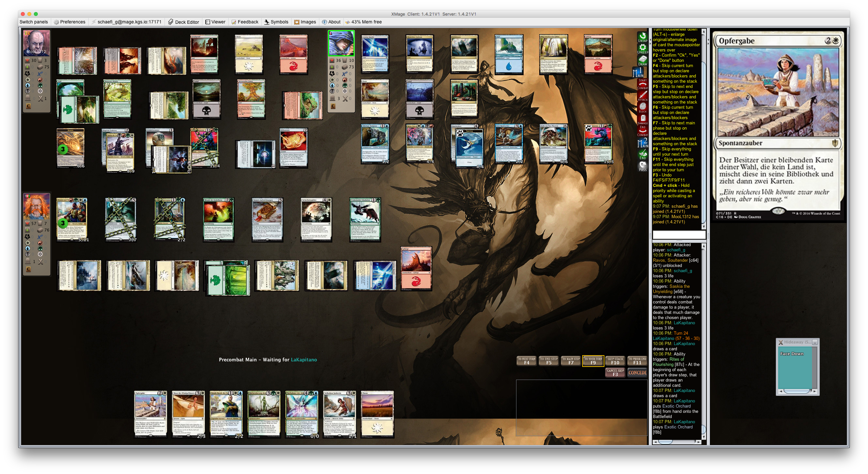This screenshot has height=474, width=868.
Task: Click MooL1312's energy lightning icon
Action: (x=28, y=73)
